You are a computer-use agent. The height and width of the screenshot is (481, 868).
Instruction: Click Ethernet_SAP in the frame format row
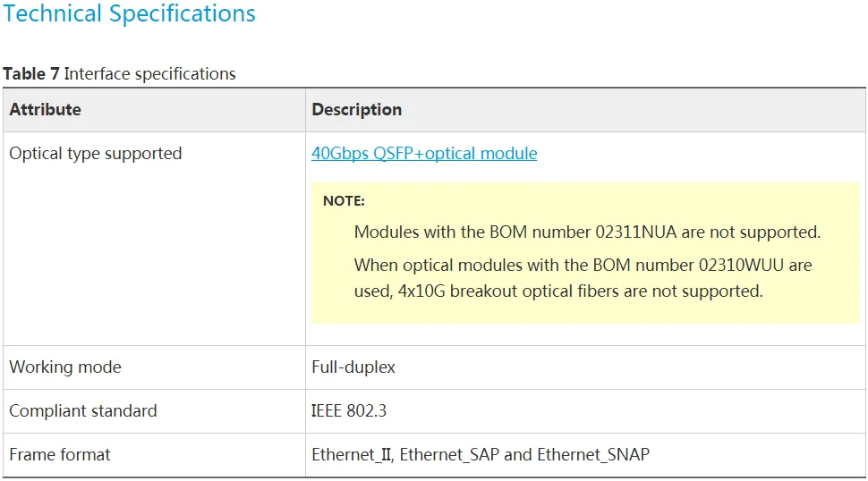[449, 454]
